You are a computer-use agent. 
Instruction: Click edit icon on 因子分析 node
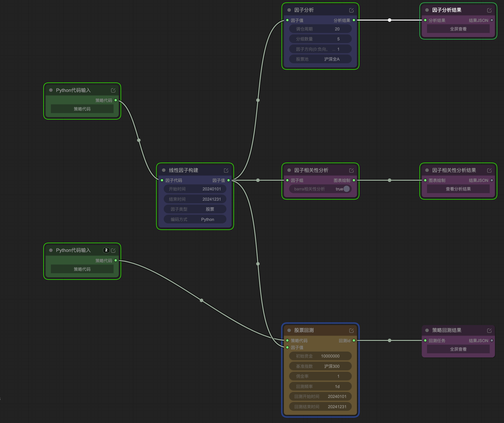point(351,10)
